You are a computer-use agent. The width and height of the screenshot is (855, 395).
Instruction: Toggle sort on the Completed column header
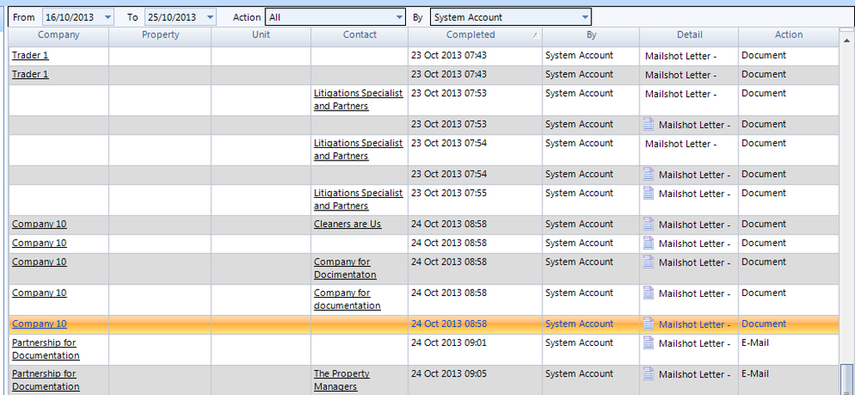pos(475,35)
